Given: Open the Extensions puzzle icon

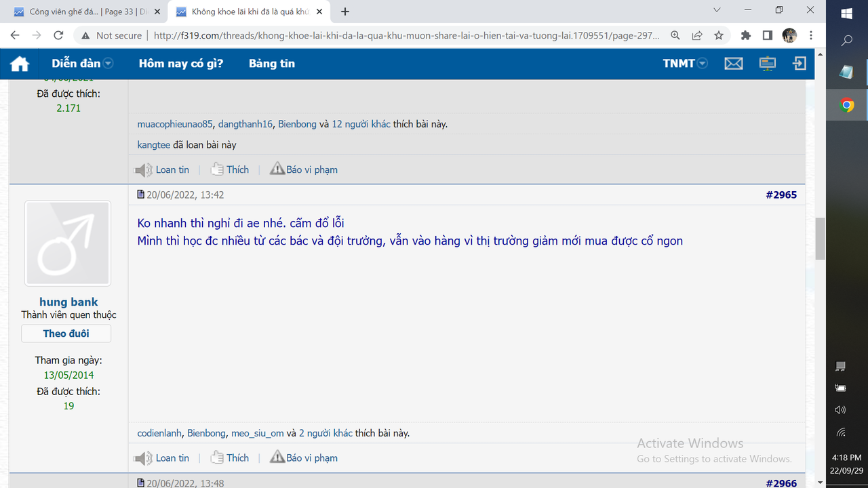Looking at the screenshot, I should coord(746,35).
